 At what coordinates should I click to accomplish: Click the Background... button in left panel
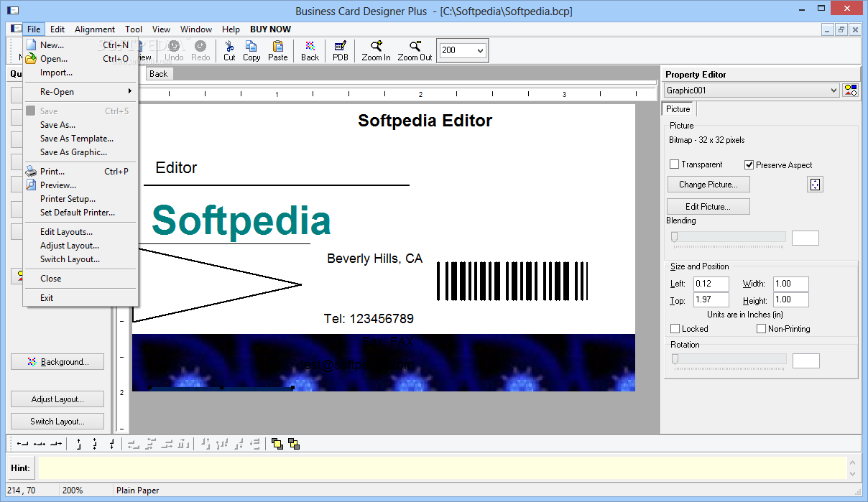57,362
